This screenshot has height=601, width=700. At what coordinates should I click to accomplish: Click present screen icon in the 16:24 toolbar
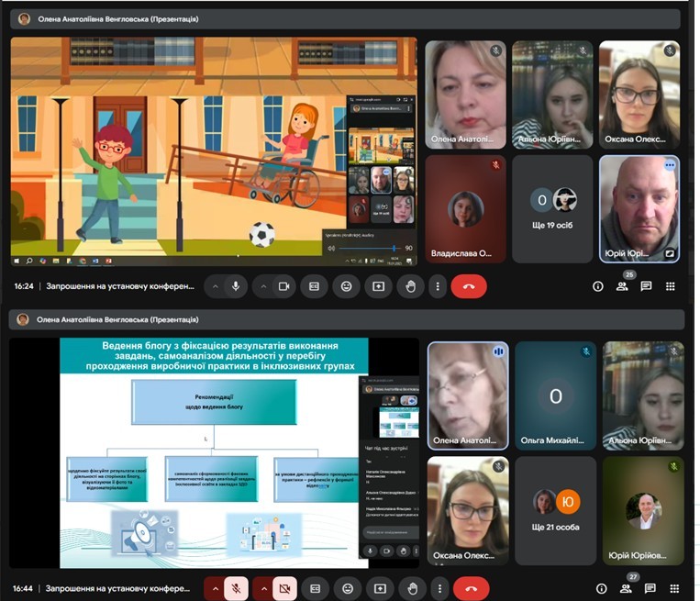point(378,286)
